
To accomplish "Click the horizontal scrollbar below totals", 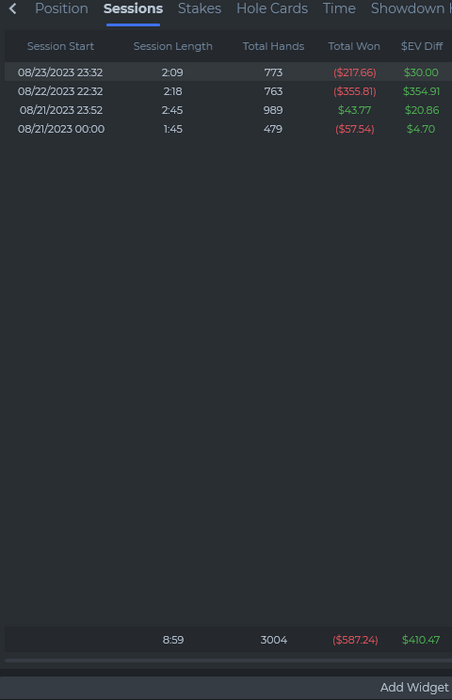I will 228,660.
